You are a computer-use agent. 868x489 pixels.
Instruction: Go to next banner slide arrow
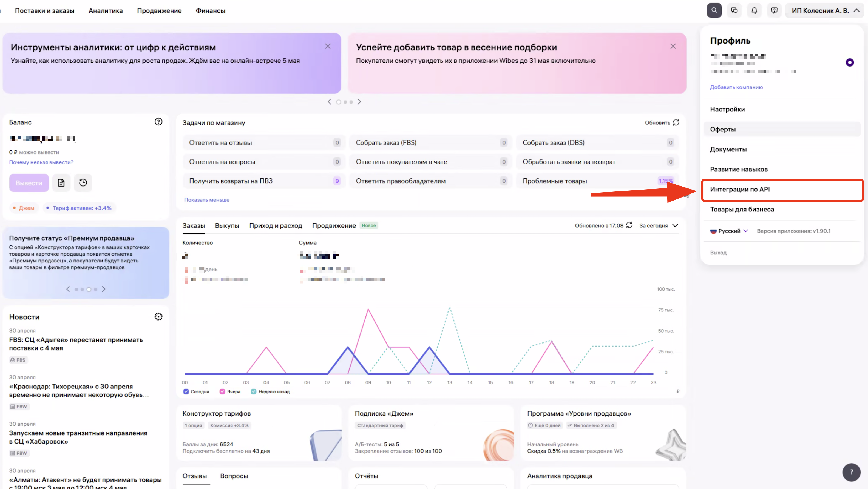[x=359, y=102]
